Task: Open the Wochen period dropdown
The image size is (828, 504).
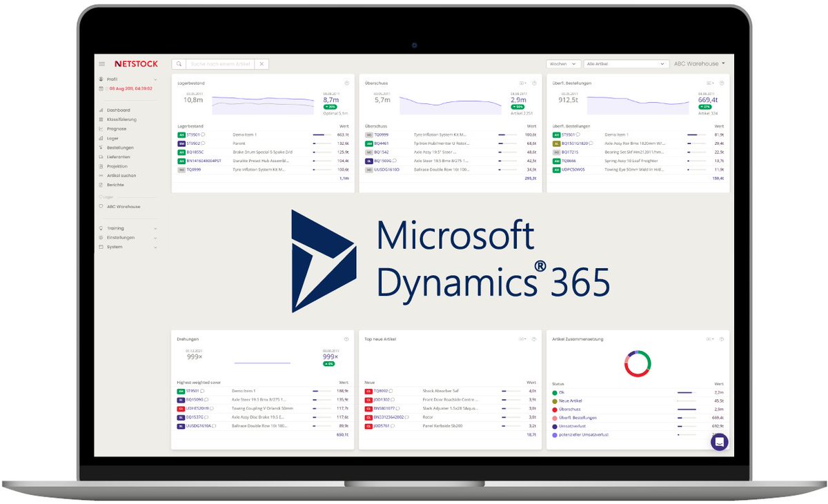Action: pyautogui.click(x=563, y=63)
